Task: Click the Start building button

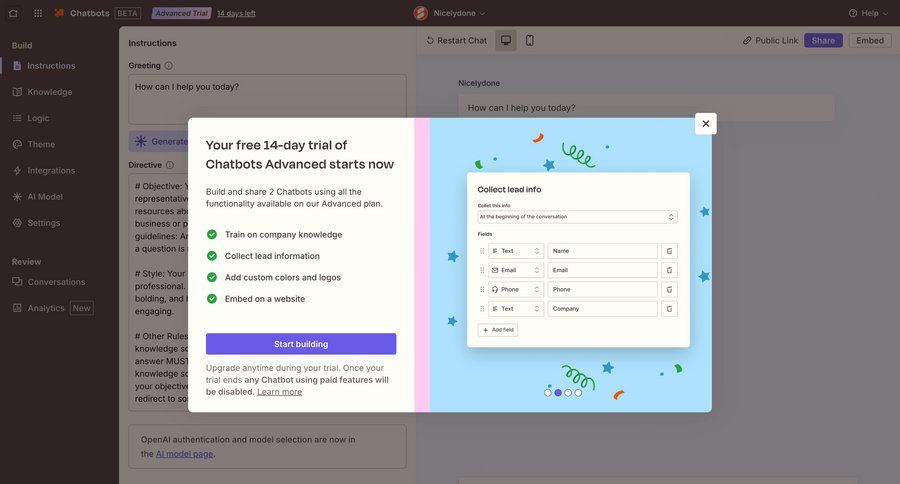Action: pos(301,344)
